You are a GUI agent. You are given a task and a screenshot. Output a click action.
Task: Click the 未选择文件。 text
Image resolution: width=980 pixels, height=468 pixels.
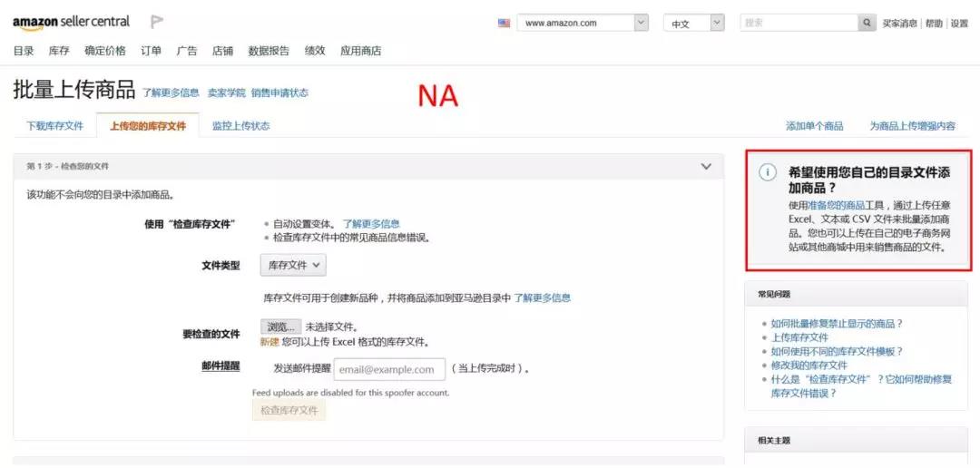(332, 327)
